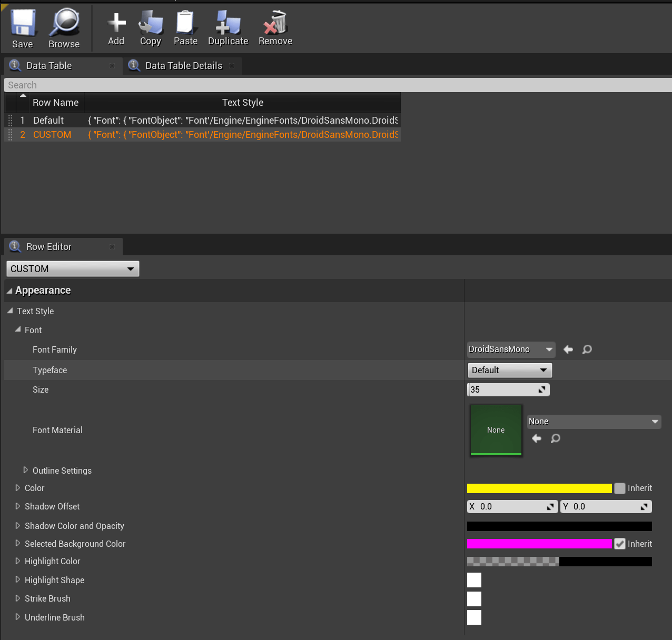The image size is (672, 640).
Task: Click the Text Style column header
Action: 243,103
